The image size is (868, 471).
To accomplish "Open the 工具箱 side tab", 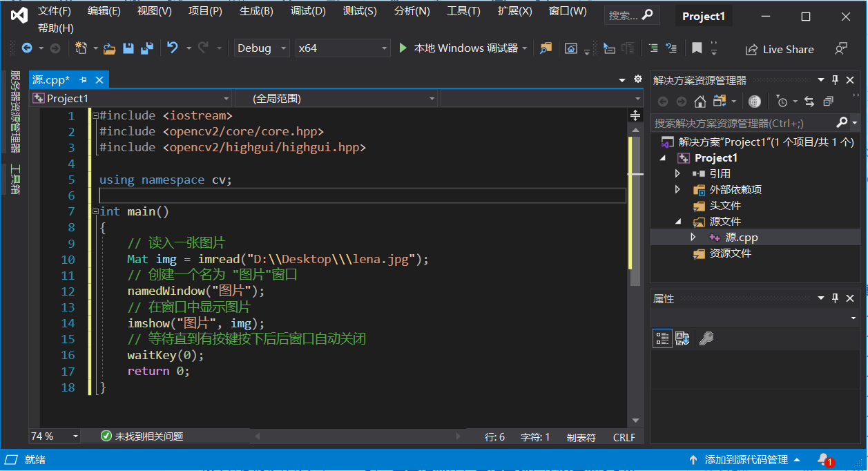I will 15,180.
